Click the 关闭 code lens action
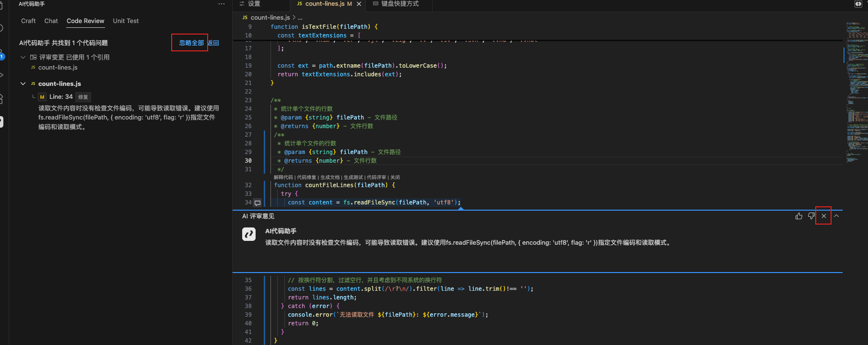Viewport: 868px width, 345px height. coord(395,178)
